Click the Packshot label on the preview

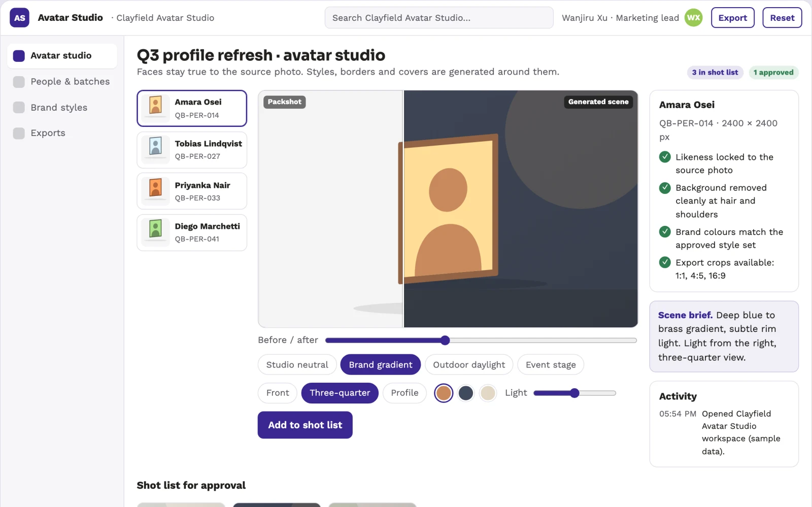point(284,102)
